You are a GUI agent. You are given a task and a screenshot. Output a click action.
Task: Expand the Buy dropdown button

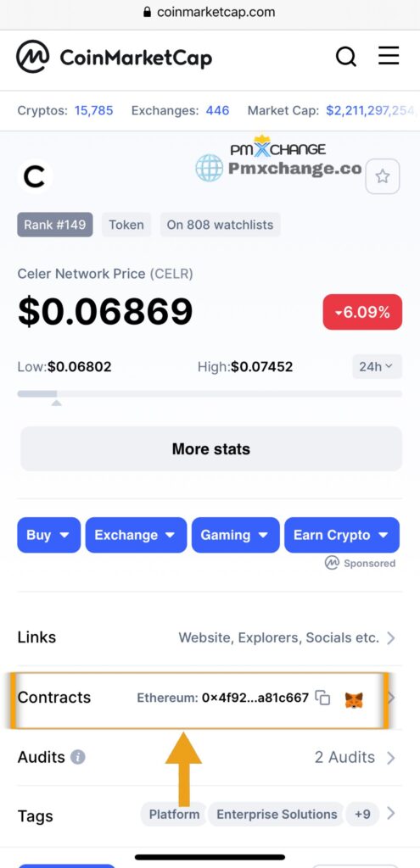[48, 535]
